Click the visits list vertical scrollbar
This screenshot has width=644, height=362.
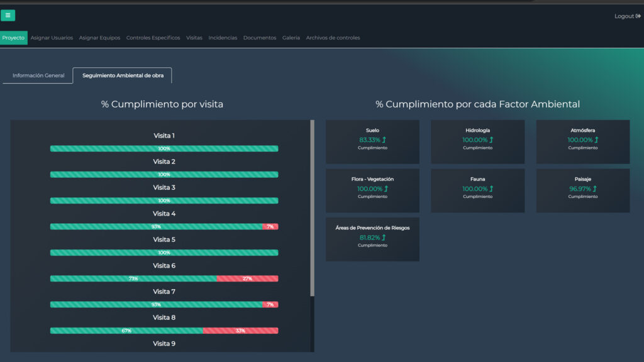[x=312, y=208]
